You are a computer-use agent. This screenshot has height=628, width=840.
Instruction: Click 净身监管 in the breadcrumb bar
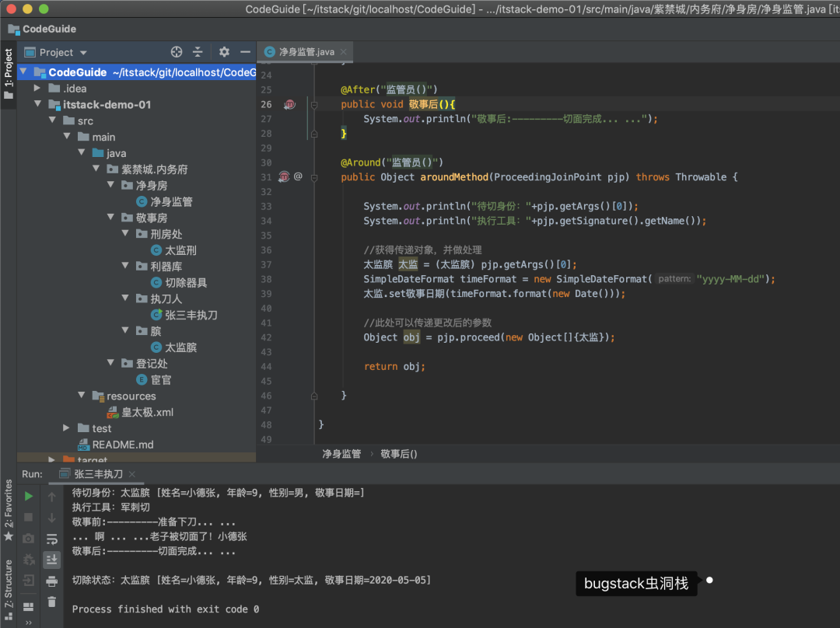(x=341, y=454)
